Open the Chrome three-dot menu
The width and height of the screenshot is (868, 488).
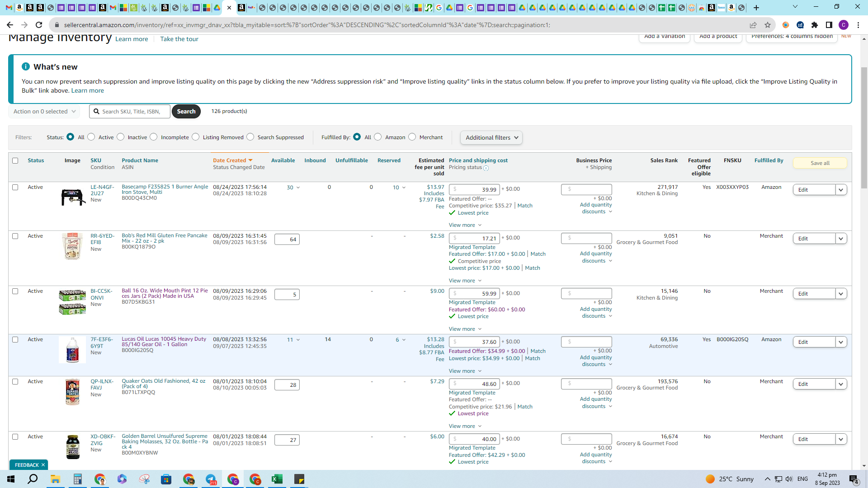click(858, 25)
